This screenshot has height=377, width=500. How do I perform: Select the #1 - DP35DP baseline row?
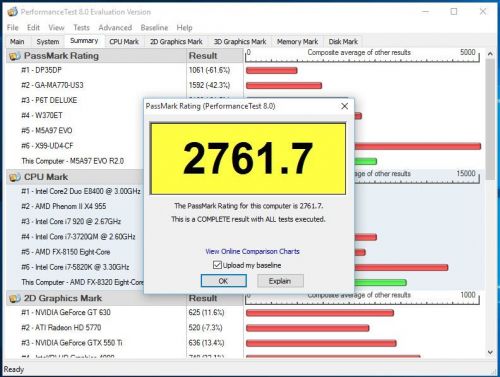click(42, 70)
